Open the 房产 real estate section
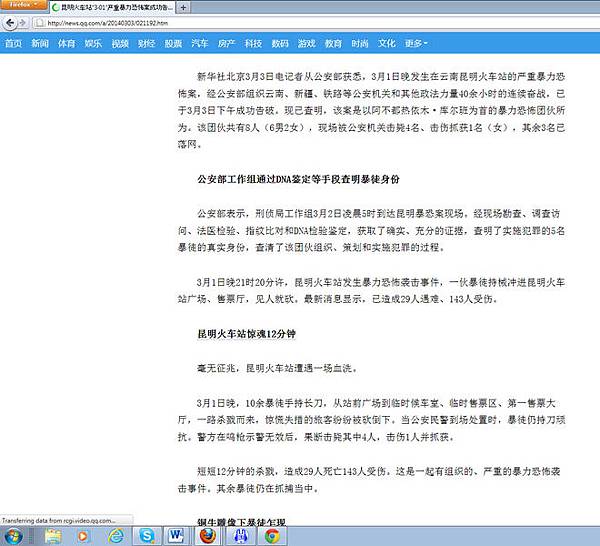The image size is (600, 546). pyautogui.click(x=227, y=44)
